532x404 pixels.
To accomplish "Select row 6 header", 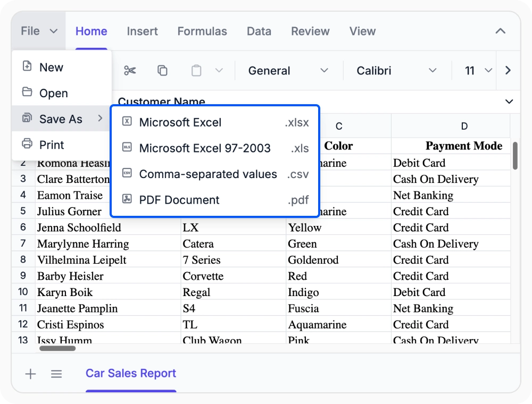I will tap(23, 227).
